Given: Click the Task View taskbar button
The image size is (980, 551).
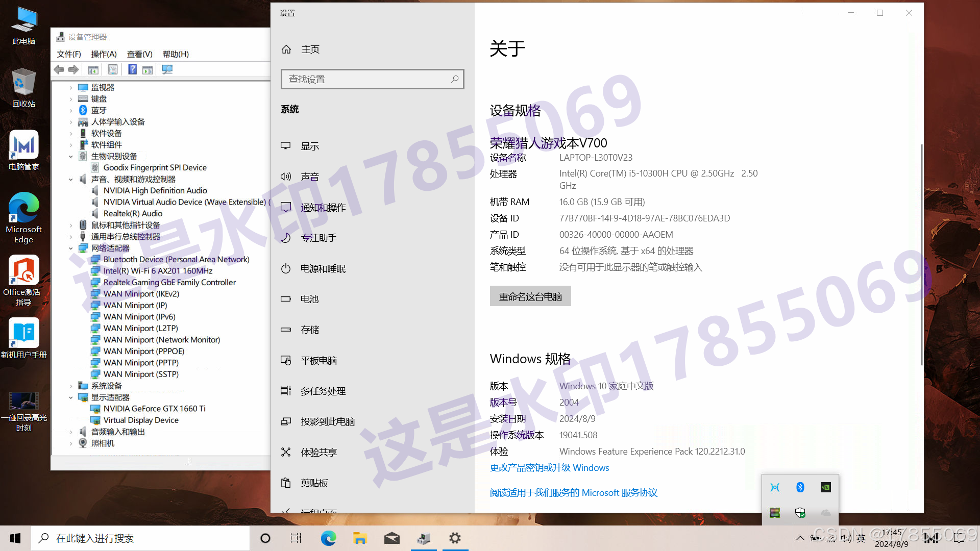Looking at the screenshot, I should 296,538.
